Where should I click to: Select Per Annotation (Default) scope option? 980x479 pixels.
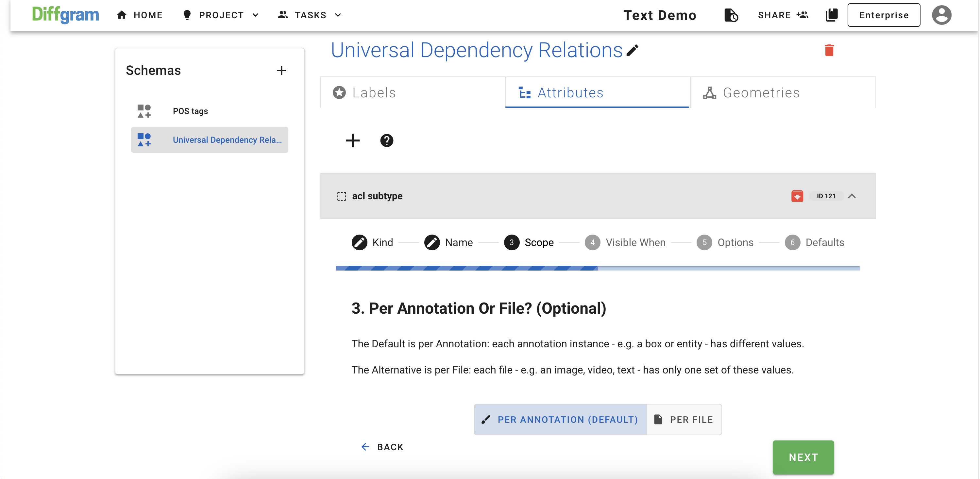click(x=560, y=419)
